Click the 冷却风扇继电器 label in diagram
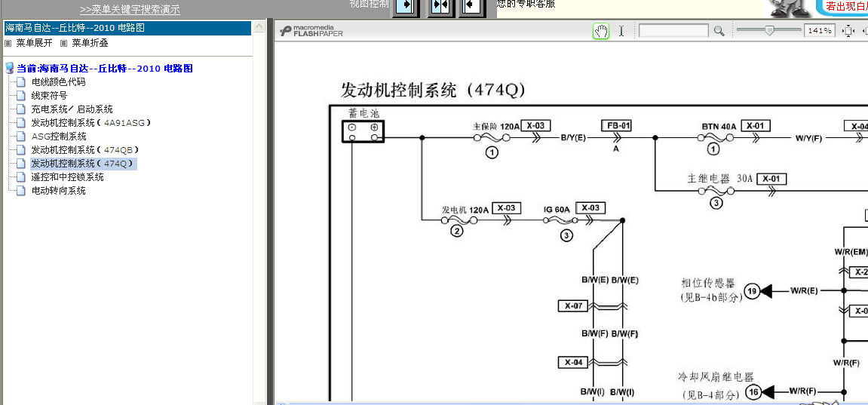This screenshot has width=868, height=405. pyautogui.click(x=715, y=377)
